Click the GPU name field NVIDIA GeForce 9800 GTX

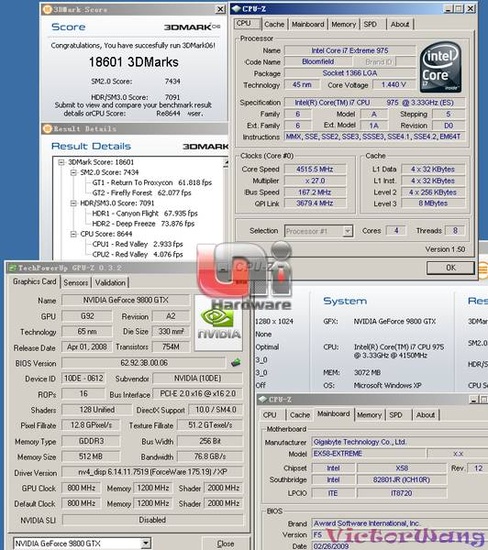126,300
